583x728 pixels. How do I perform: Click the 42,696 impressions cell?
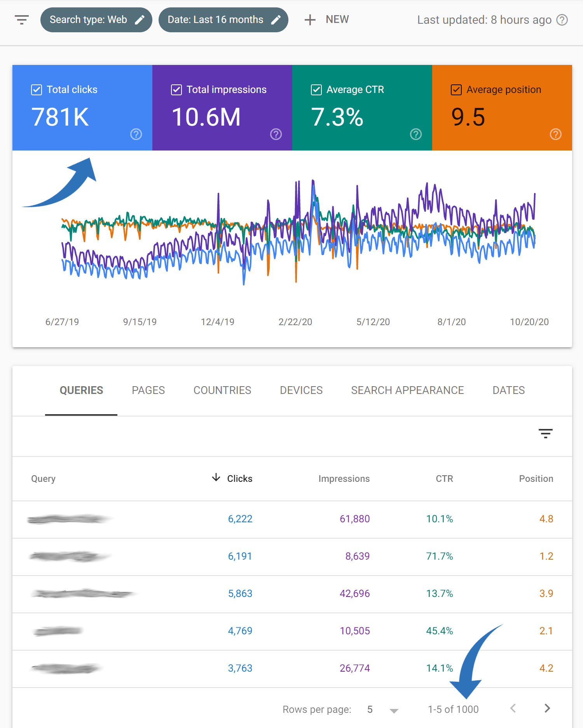coord(354,593)
